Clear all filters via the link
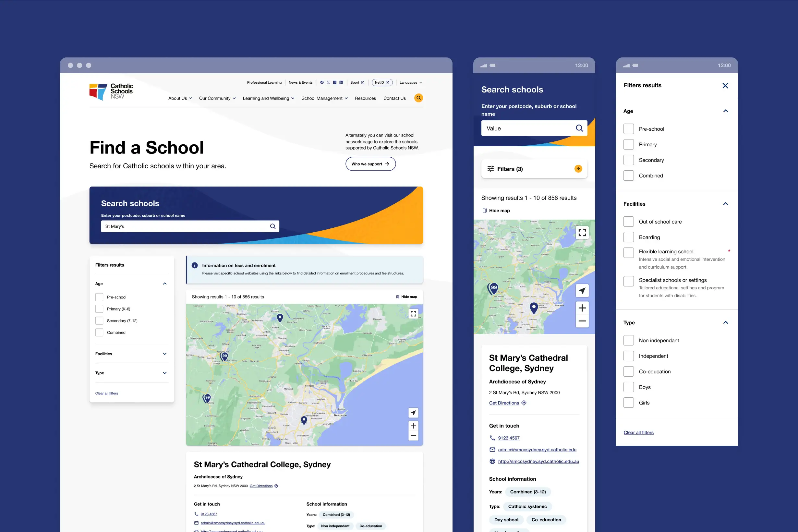This screenshot has width=798, height=532. pos(106,393)
